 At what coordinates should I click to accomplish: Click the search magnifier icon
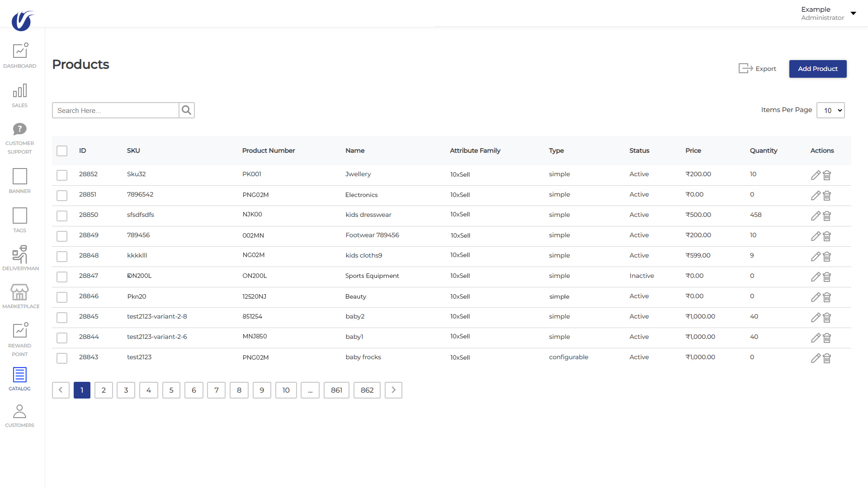click(186, 110)
